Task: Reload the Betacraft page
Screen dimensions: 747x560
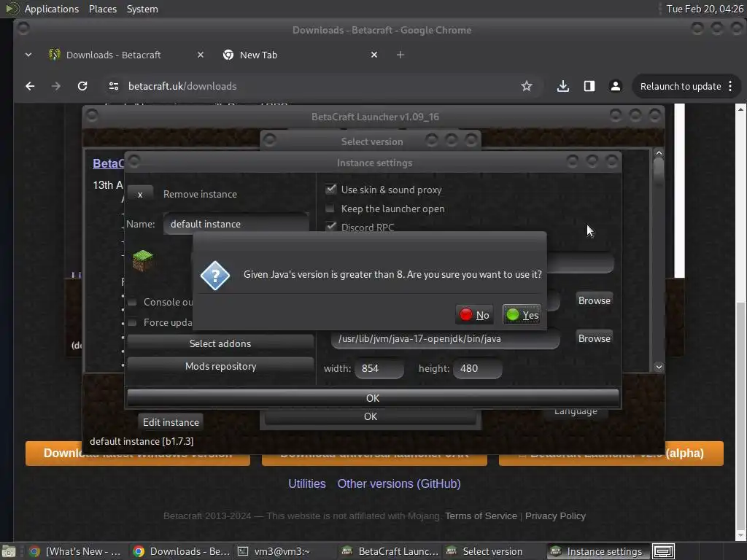Action: [82, 86]
